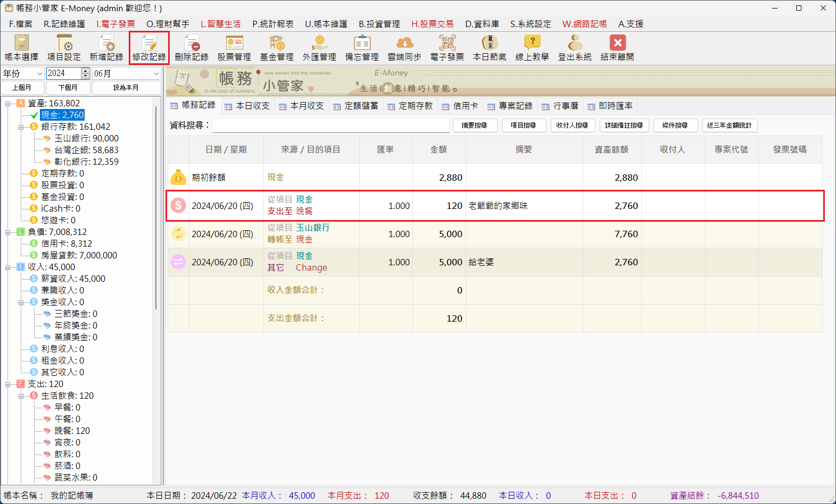Open 線上教學 online tutorial icon
Screen dimensions: 836x504
(x=532, y=48)
